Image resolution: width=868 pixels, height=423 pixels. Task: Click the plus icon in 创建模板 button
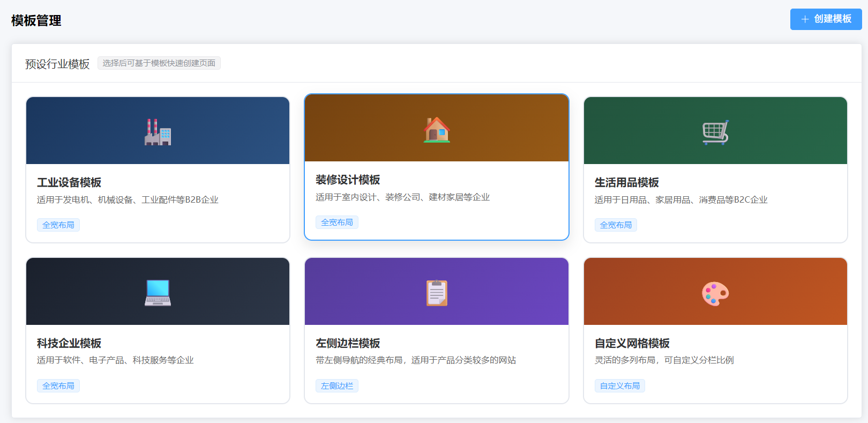coord(804,19)
